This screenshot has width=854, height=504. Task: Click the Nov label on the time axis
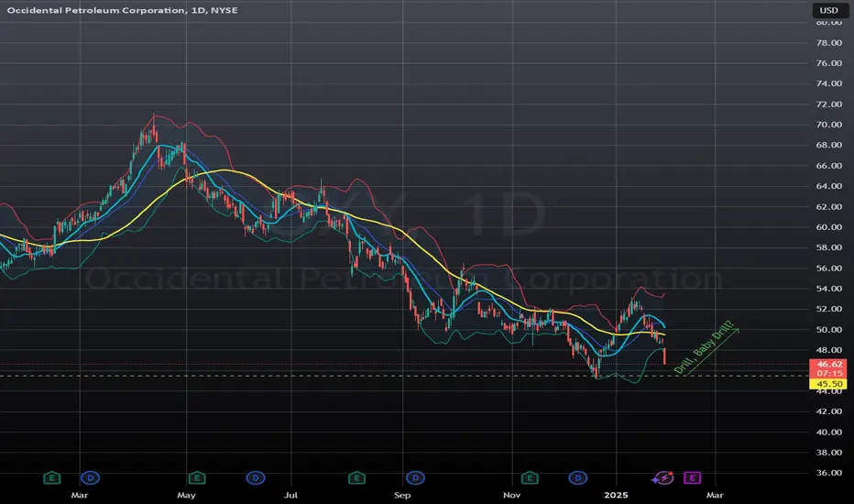(x=511, y=495)
